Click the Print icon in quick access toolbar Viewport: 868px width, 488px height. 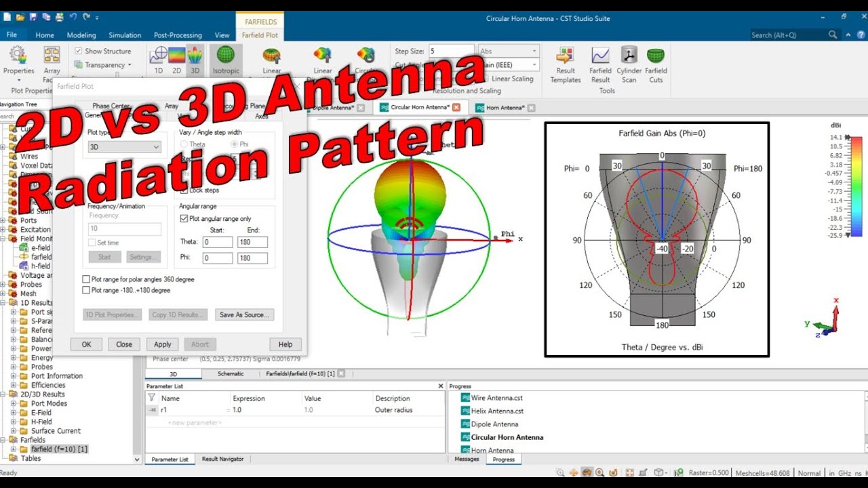pyautogui.click(x=59, y=16)
